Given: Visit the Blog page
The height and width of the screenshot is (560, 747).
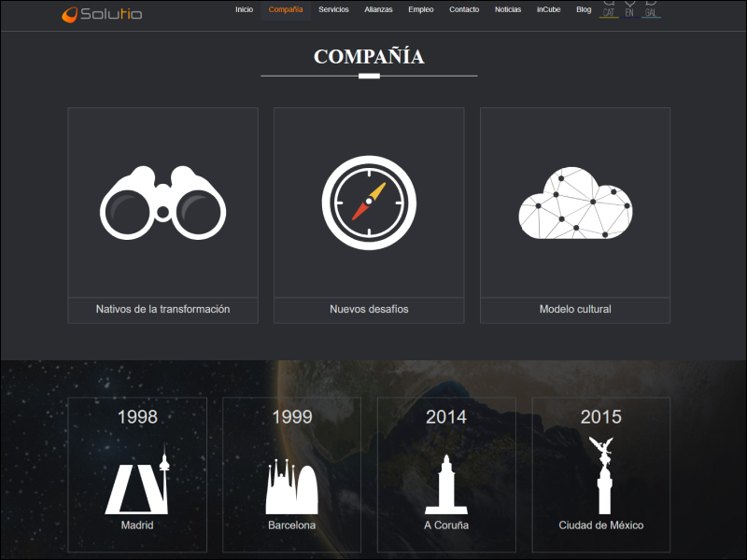Looking at the screenshot, I should [584, 9].
